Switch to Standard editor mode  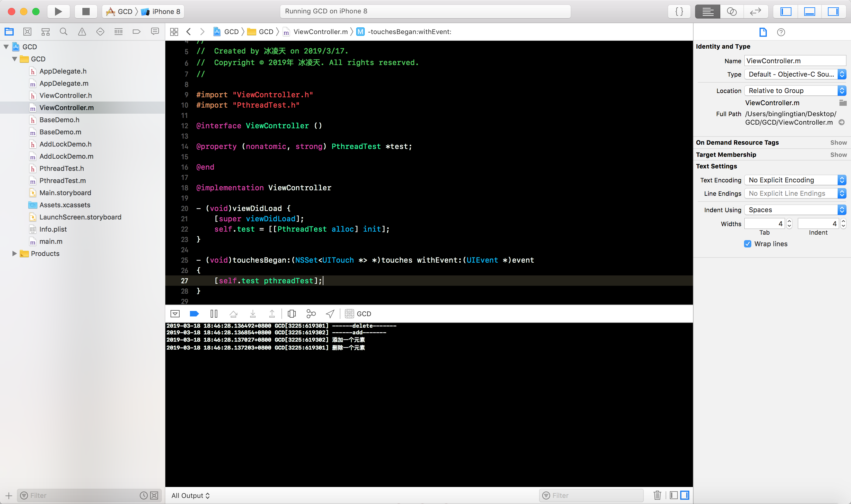pyautogui.click(x=708, y=12)
